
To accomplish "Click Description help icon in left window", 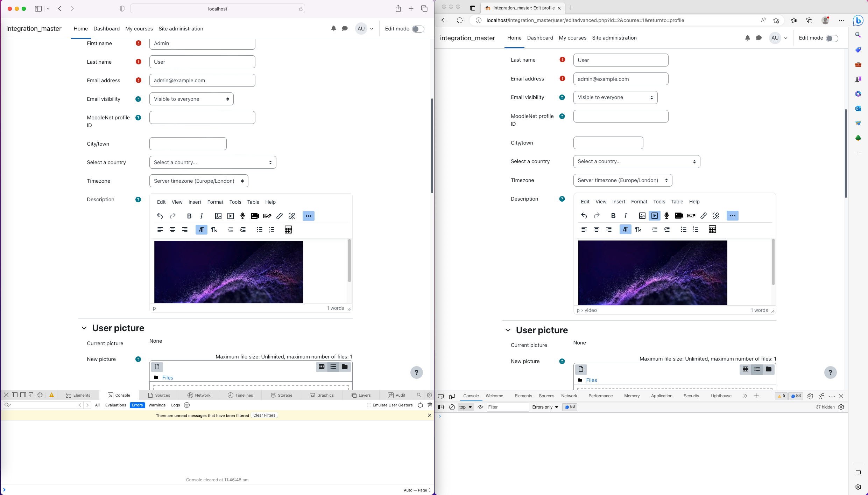I will 138,200.
